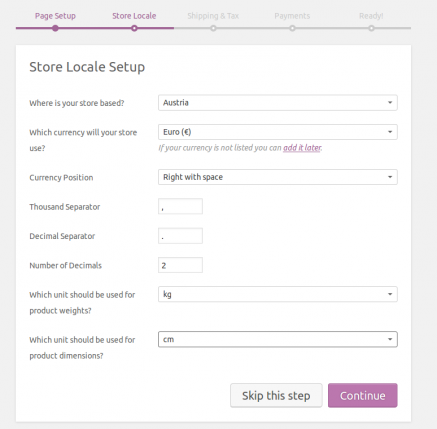Click the Skip this step button

(x=276, y=395)
